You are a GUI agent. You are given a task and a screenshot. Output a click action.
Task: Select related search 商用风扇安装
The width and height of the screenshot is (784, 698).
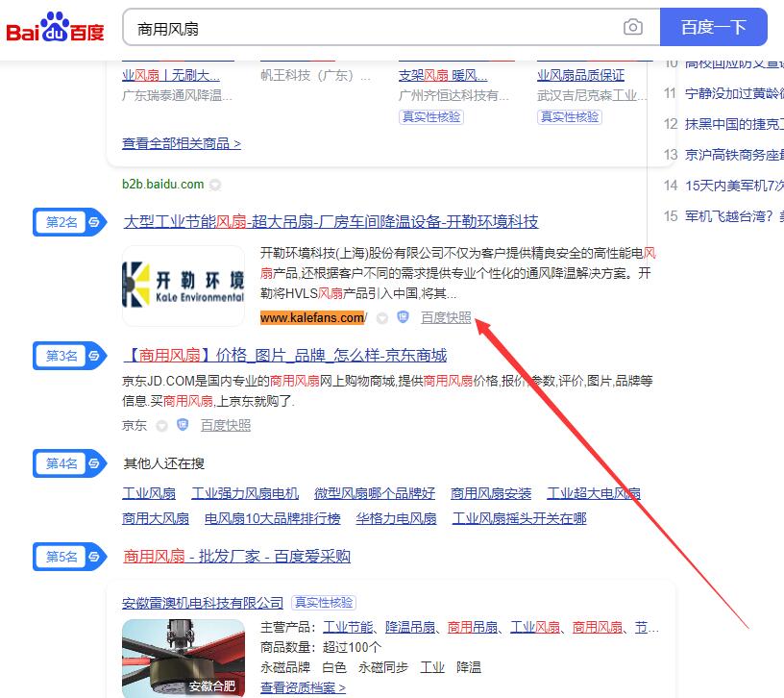491,493
